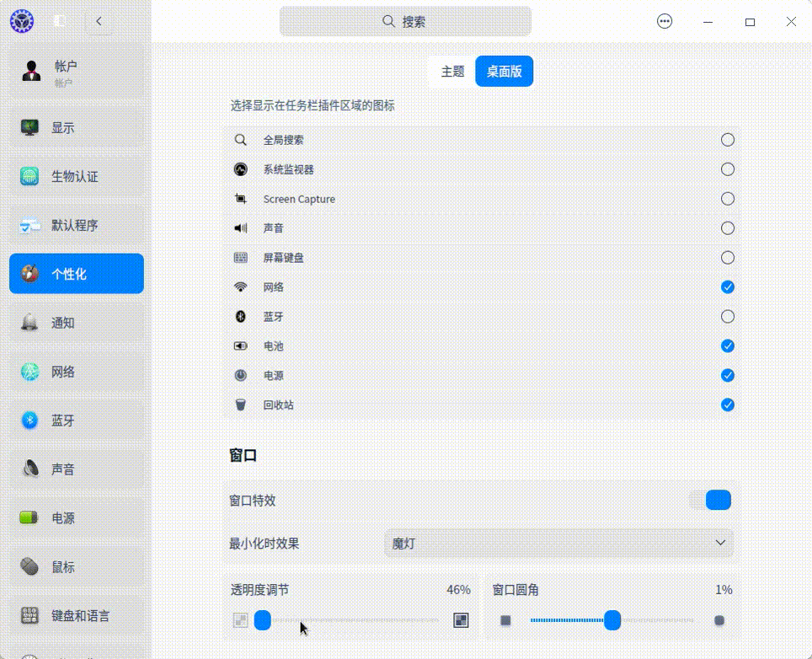Enable the 蓝牙 taskbar plugin checkbox
Image resolution: width=812 pixels, height=659 pixels.
(726, 316)
